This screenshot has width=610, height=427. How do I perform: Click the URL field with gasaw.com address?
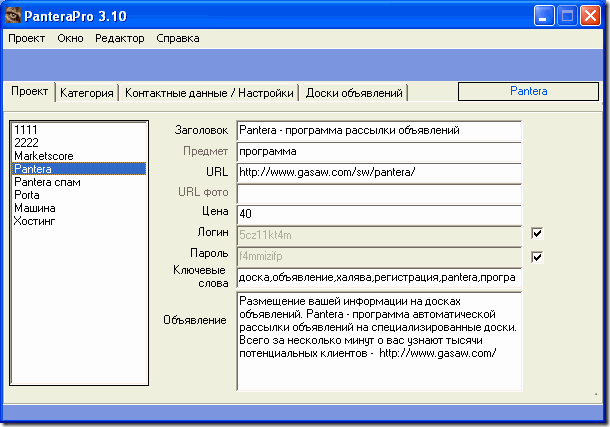[x=379, y=172]
